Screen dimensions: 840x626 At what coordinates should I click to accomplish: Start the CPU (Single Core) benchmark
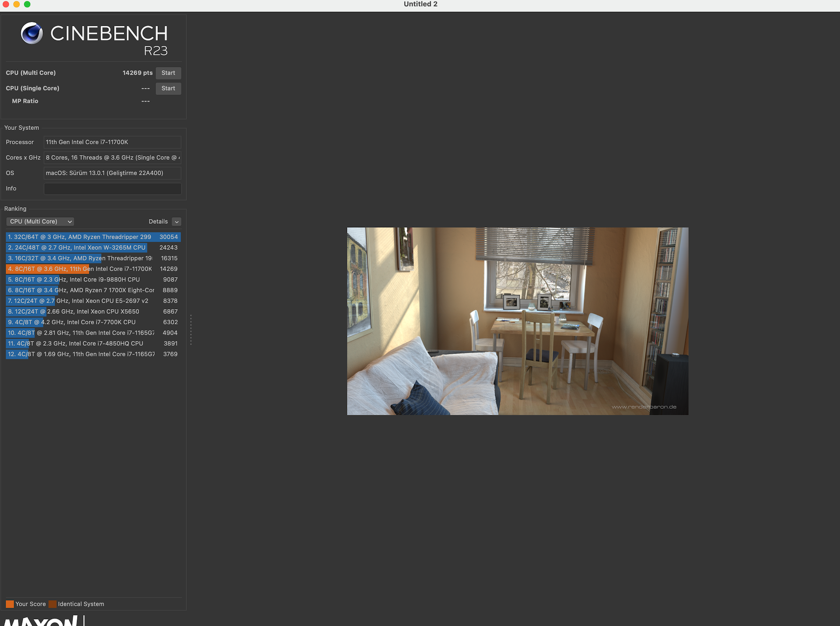168,88
